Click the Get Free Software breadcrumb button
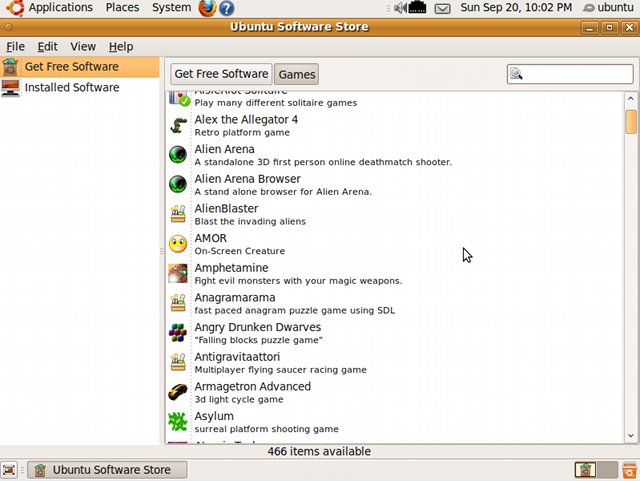 [x=221, y=74]
